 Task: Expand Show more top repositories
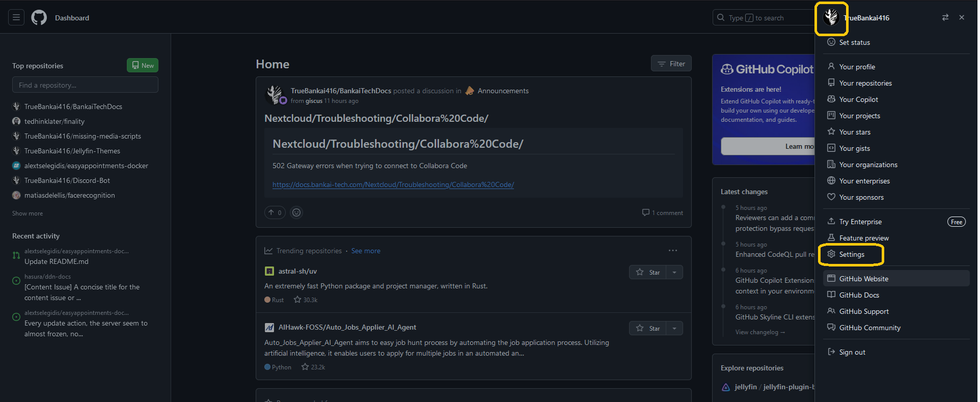pos(28,213)
